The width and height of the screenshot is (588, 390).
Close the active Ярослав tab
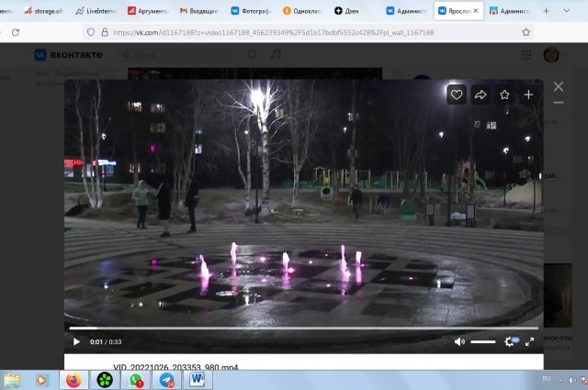pyautogui.click(x=476, y=11)
